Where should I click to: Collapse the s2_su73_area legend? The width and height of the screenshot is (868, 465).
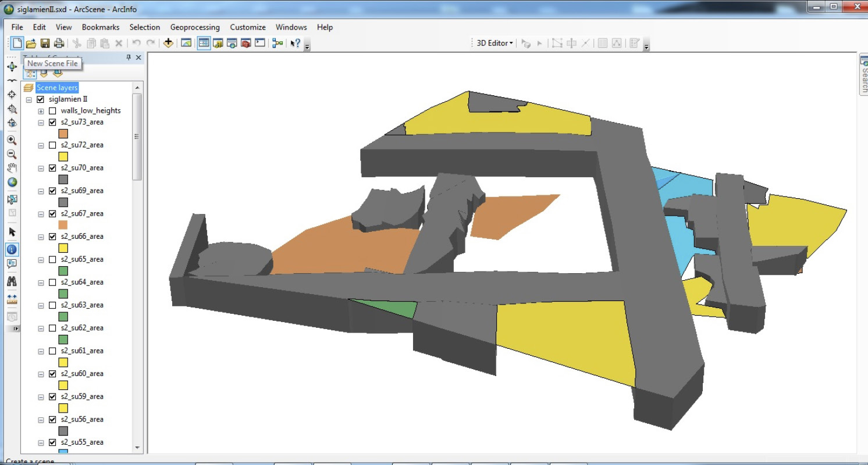[41, 123]
